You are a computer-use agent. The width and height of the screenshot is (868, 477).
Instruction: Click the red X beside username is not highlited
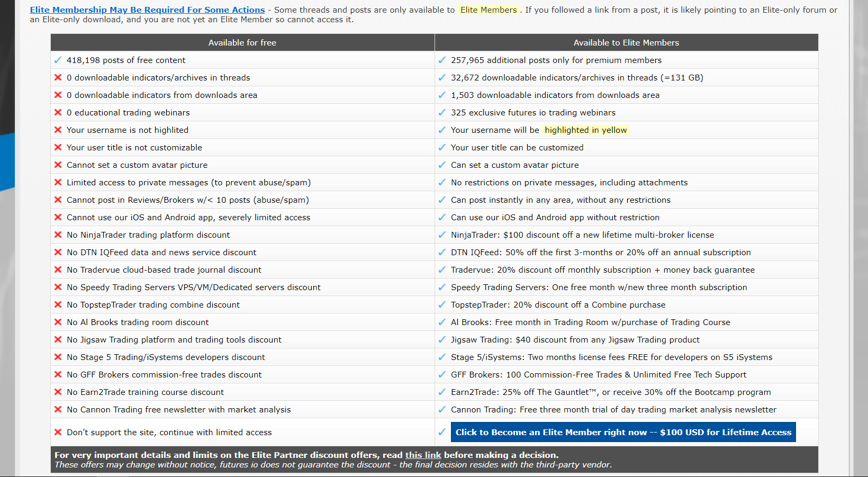pos(58,130)
